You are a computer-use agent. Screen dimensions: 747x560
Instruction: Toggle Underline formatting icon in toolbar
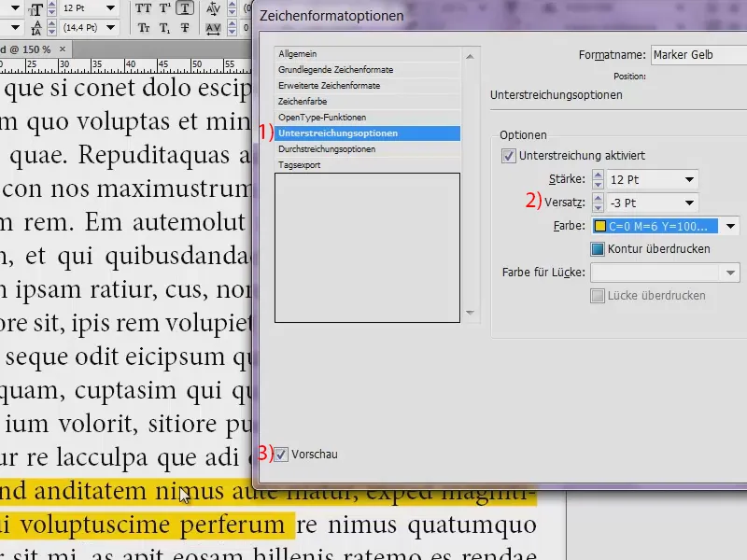[x=185, y=8]
